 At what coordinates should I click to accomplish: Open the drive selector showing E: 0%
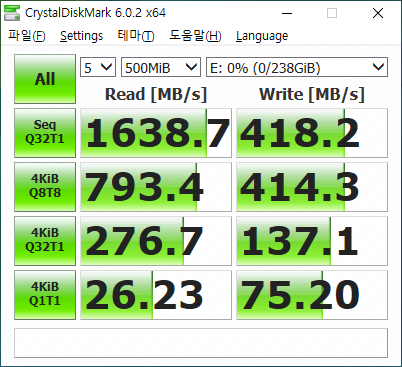[297, 67]
